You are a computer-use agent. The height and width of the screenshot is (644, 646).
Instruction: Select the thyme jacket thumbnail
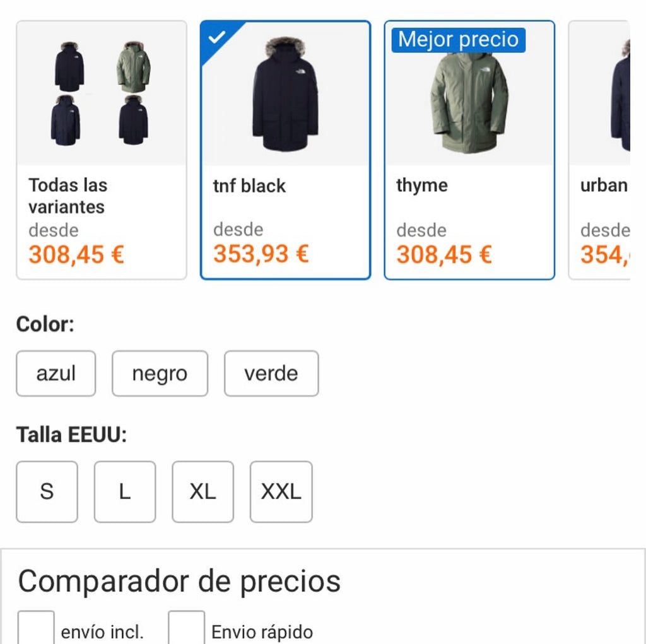coord(469,101)
